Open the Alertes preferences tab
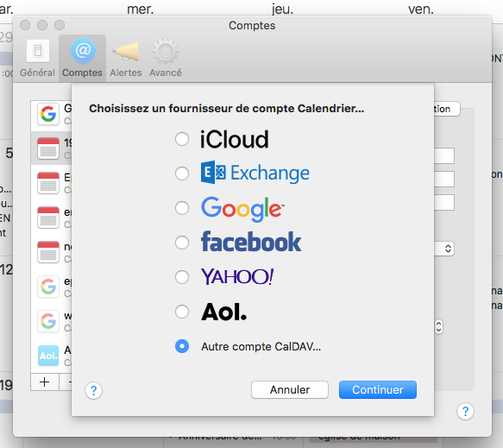 coord(126,58)
